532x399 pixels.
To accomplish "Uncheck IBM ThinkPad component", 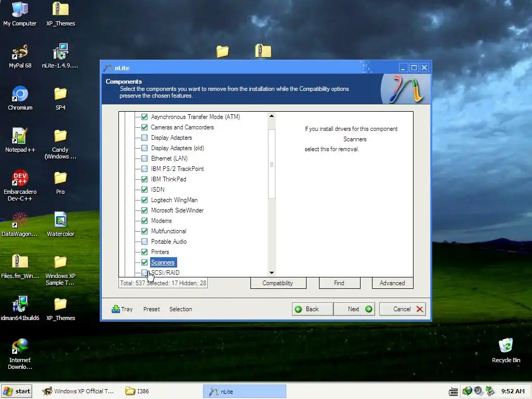I will click(144, 179).
